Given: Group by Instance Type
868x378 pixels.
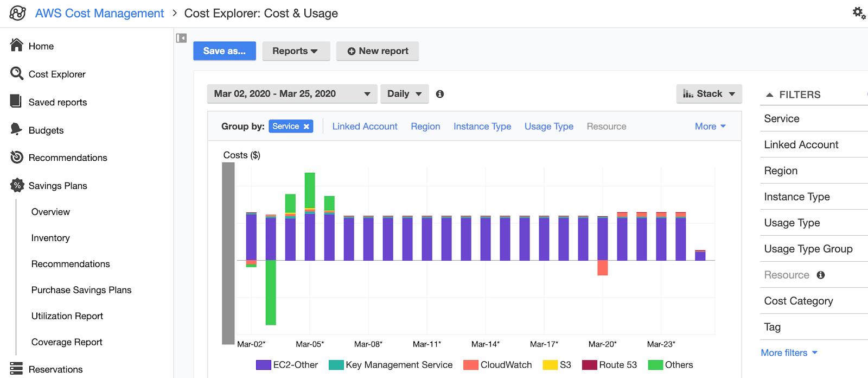Looking at the screenshot, I should 482,127.
